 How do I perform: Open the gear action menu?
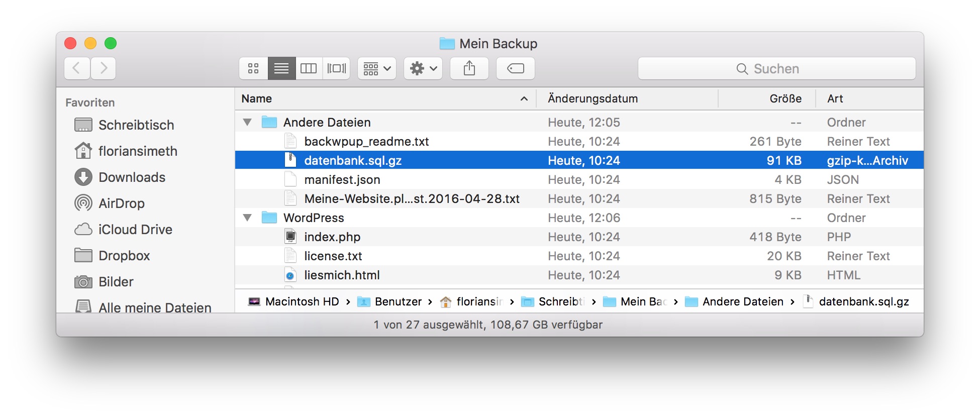coord(423,68)
